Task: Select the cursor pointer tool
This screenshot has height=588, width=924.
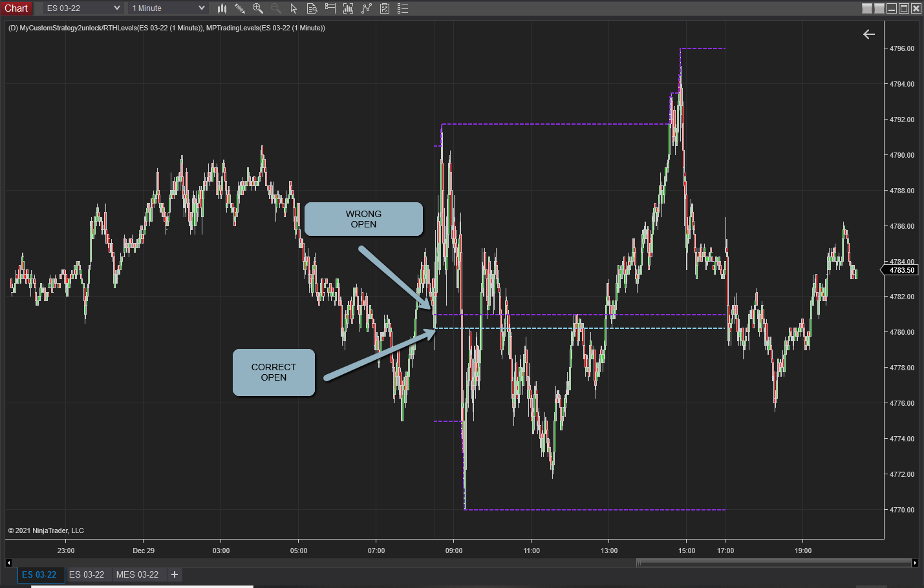Action: (294, 8)
